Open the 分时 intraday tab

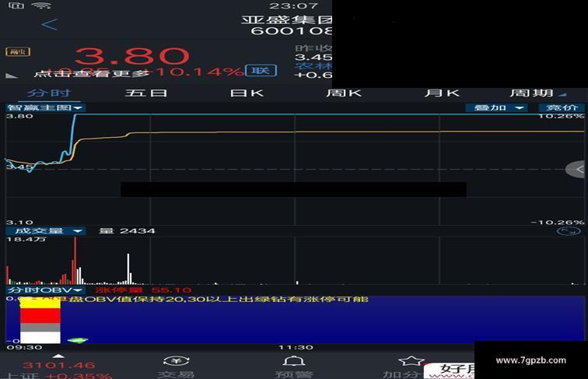(49, 93)
